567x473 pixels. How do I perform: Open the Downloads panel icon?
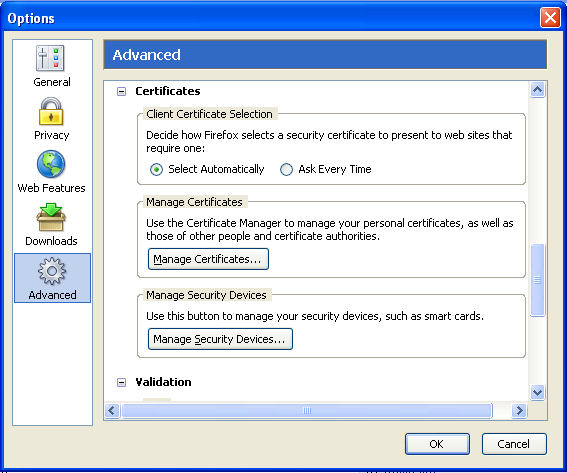coord(51,217)
